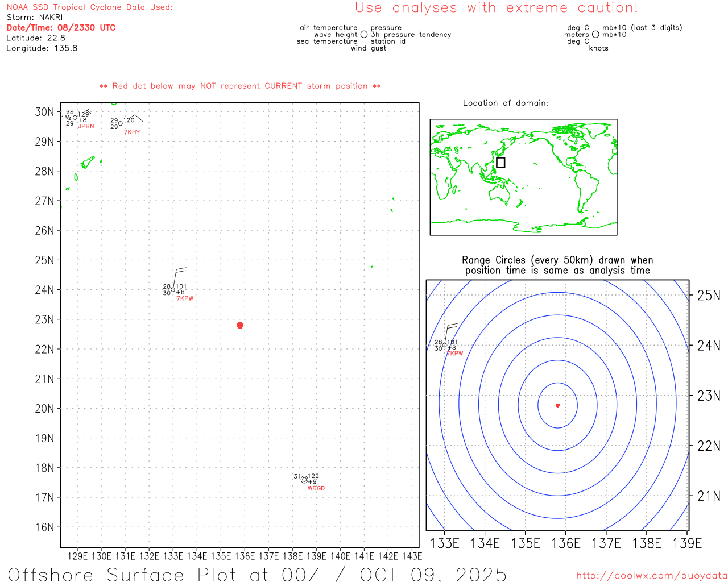Click the red 'Date/Time: 08/2330 UTC' text
Screen dimensions: 728x582
click(61, 28)
